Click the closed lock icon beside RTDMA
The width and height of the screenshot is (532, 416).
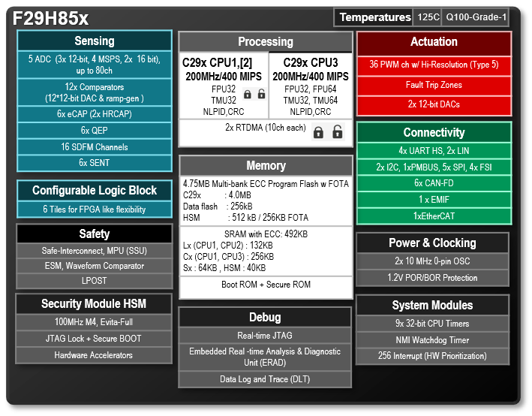[x=318, y=132]
